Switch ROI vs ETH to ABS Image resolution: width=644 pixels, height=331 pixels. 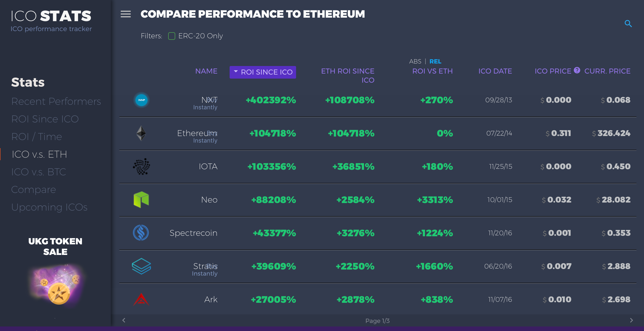coord(415,61)
